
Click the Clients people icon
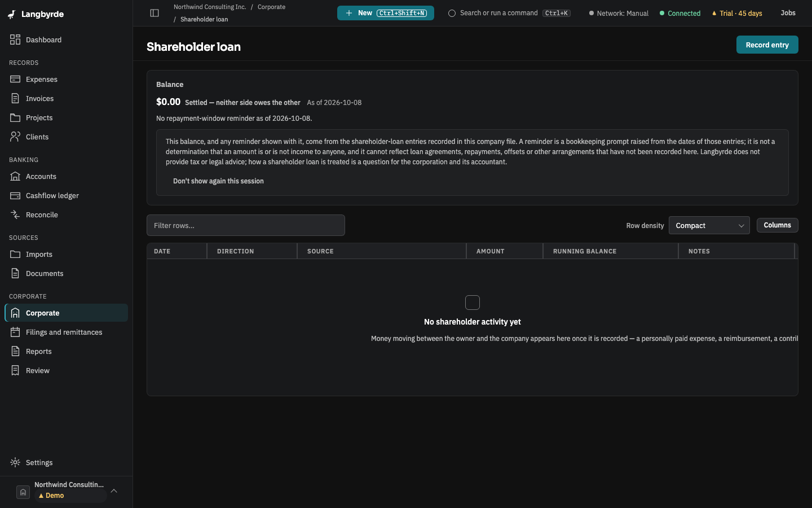pos(15,137)
